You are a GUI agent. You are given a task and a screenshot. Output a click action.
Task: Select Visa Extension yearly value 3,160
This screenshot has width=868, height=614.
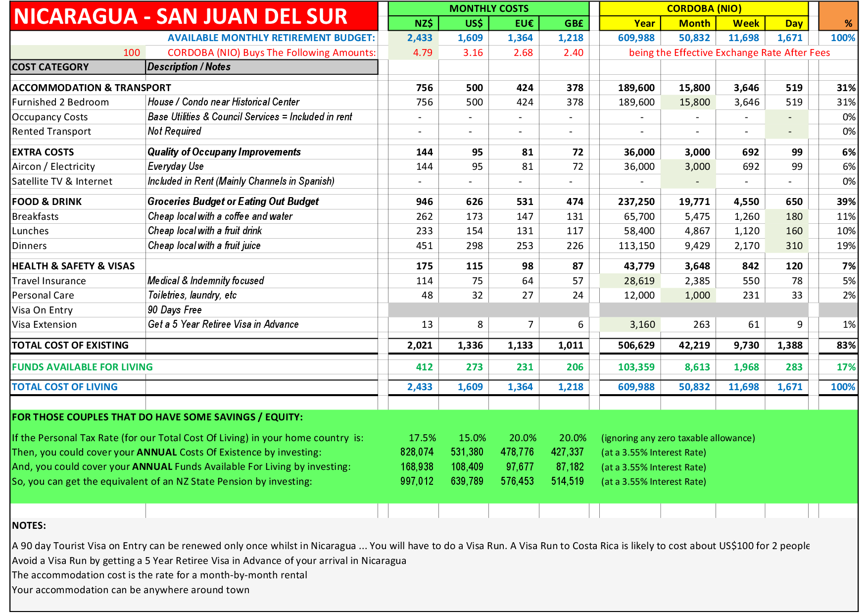click(630, 325)
